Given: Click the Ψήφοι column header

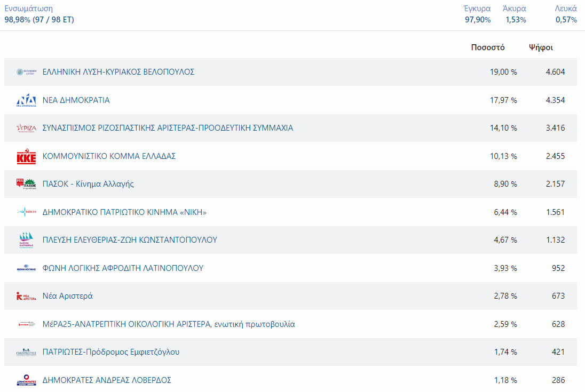Looking at the screenshot, I should click(541, 47).
